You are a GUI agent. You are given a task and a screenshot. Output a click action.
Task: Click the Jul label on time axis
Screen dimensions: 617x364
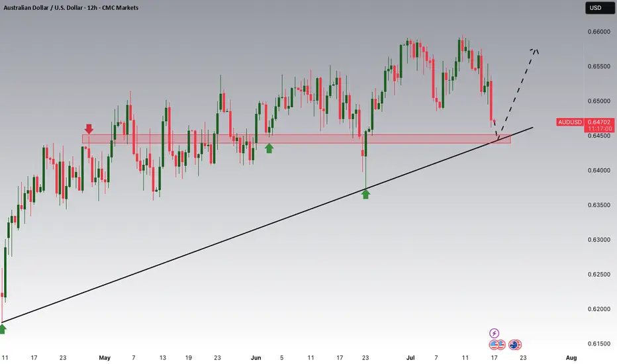coord(410,357)
